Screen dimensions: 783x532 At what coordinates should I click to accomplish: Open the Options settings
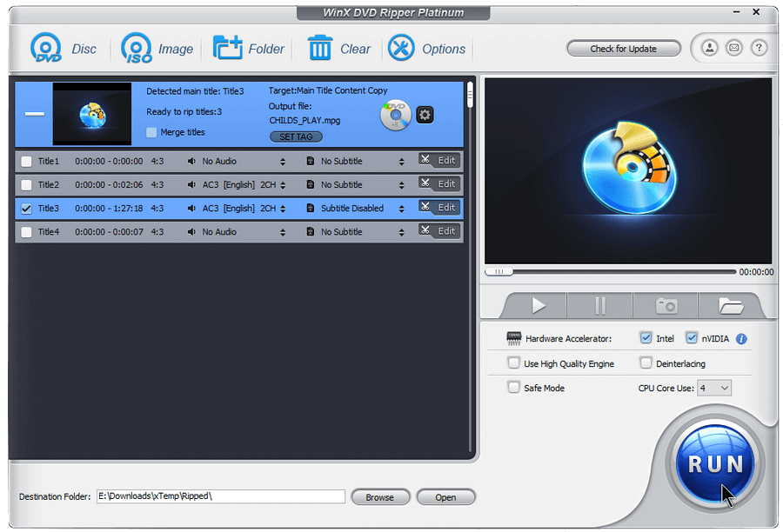pos(427,49)
